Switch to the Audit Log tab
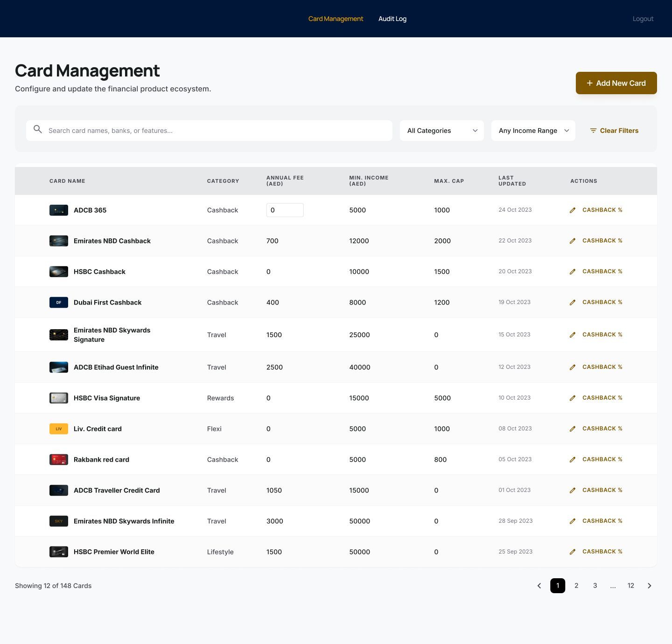The image size is (672, 644). click(392, 19)
